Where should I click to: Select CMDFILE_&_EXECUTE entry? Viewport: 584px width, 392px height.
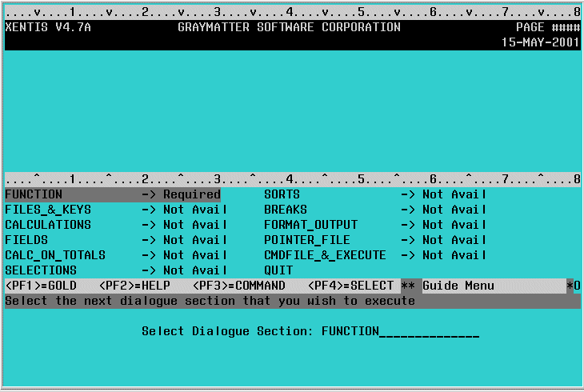[325, 255]
